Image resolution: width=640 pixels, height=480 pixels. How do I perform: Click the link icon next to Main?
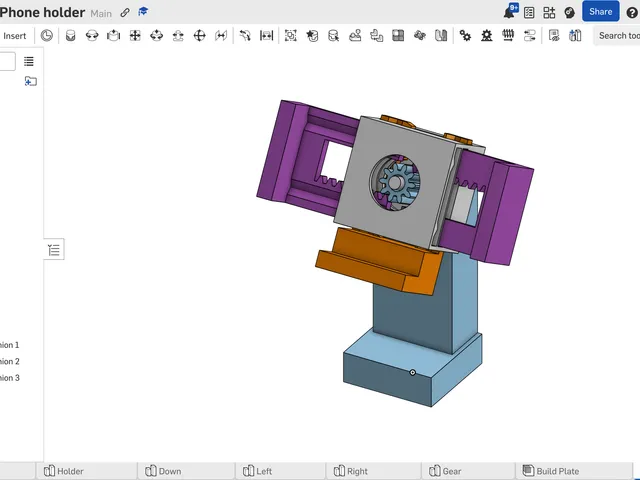click(x=125, y=13)
